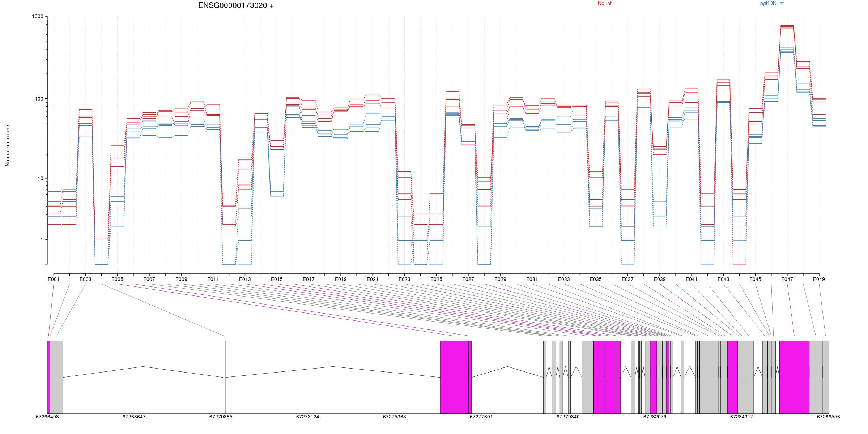This screenshot has height=434, width=868.
Task: Click exon label E047
Action: click(787, 279)
